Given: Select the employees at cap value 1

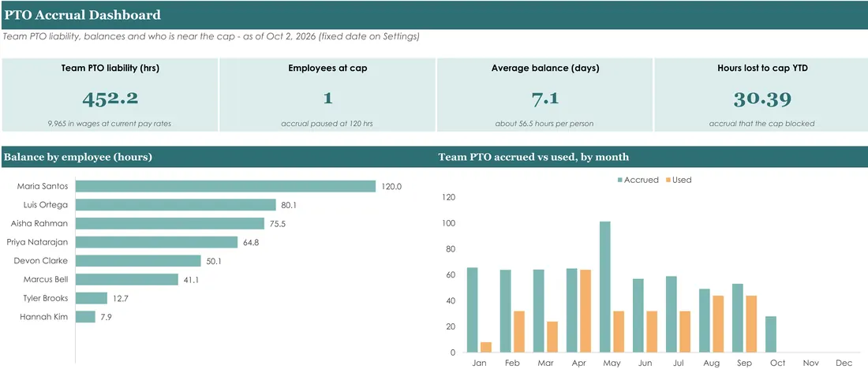Looking at the screenshot, I should point(327,99).
